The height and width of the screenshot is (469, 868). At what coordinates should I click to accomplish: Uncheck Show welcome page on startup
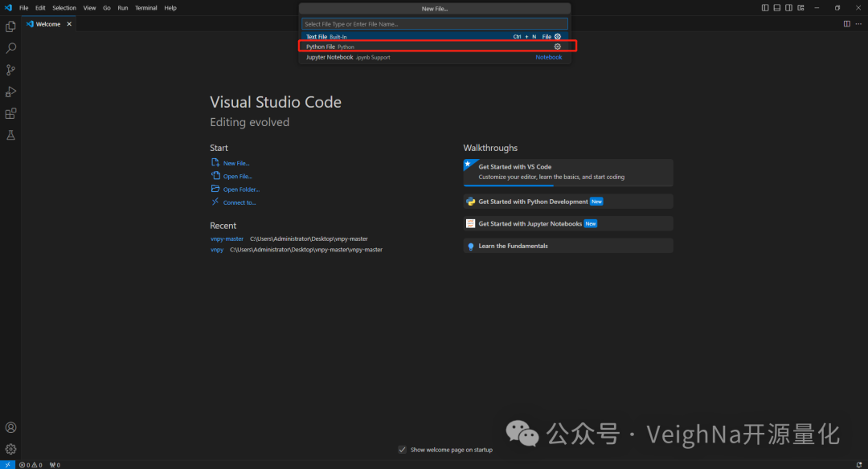[402, 450]
